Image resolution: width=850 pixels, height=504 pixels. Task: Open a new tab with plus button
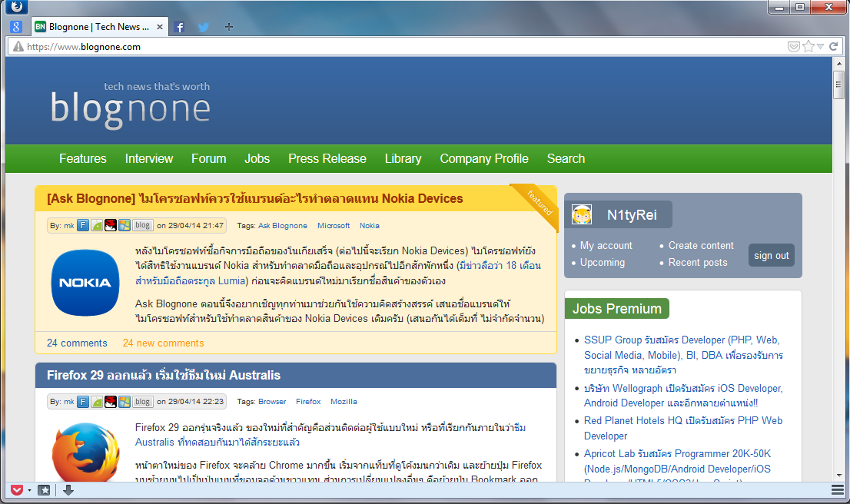pyautogui.click(x=229, y=27)
